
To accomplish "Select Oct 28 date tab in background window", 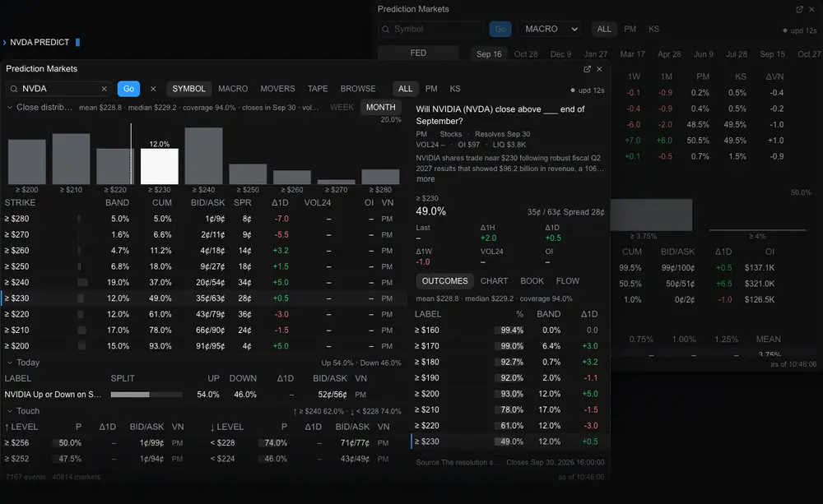I will [x=526, y=54].
